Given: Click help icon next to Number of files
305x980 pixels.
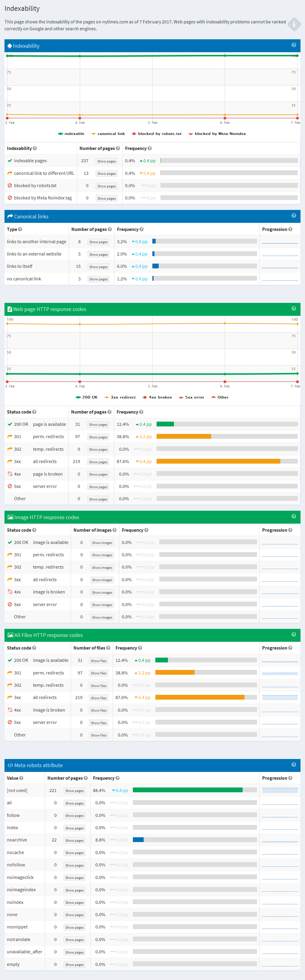Looking at the screenshot, I should tap(108, 648).
